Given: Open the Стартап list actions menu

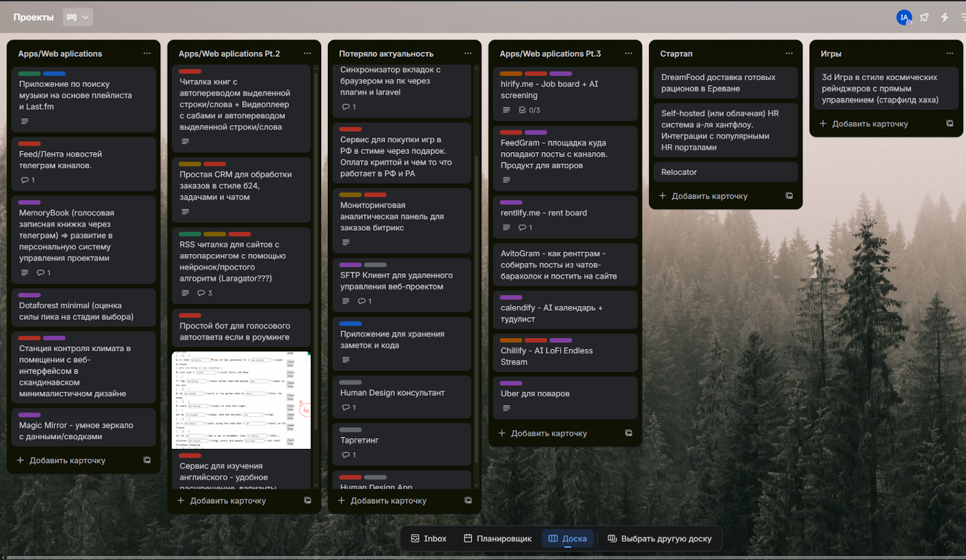Looking at the screenshot, I should point(789,54).
